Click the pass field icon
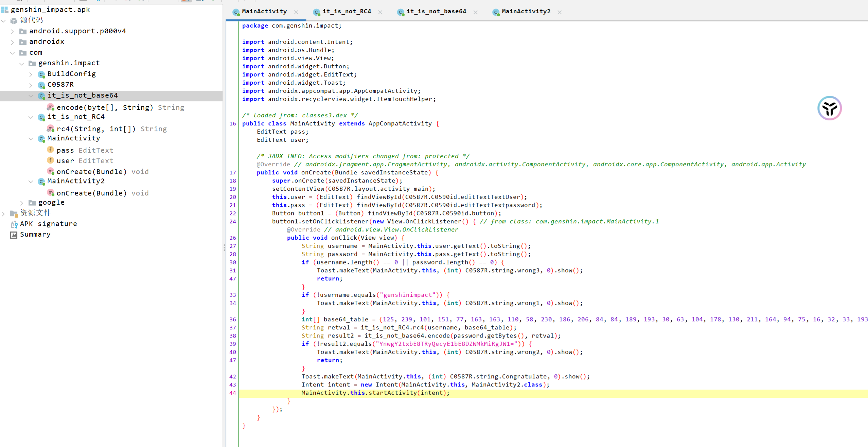This screenshot has height=447, width=868. point(51,150)
